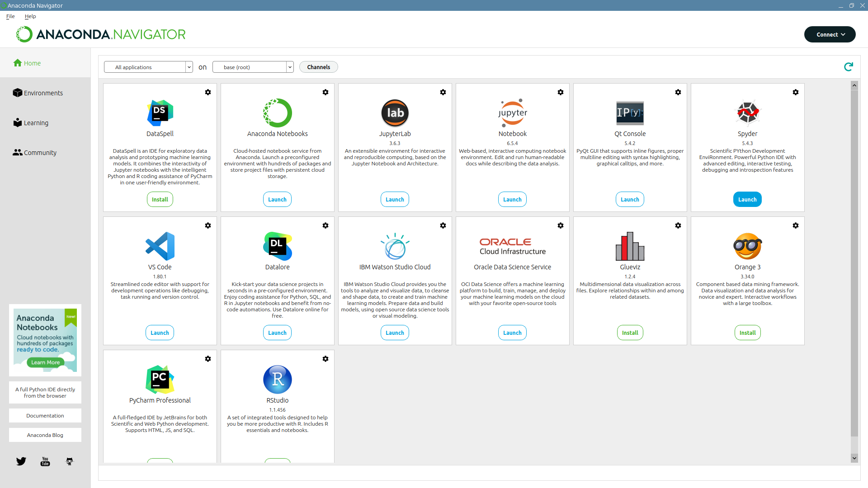Viewport: 868px width, 488px height.
Task: Install Glueviz
Action: click(630, 333)
